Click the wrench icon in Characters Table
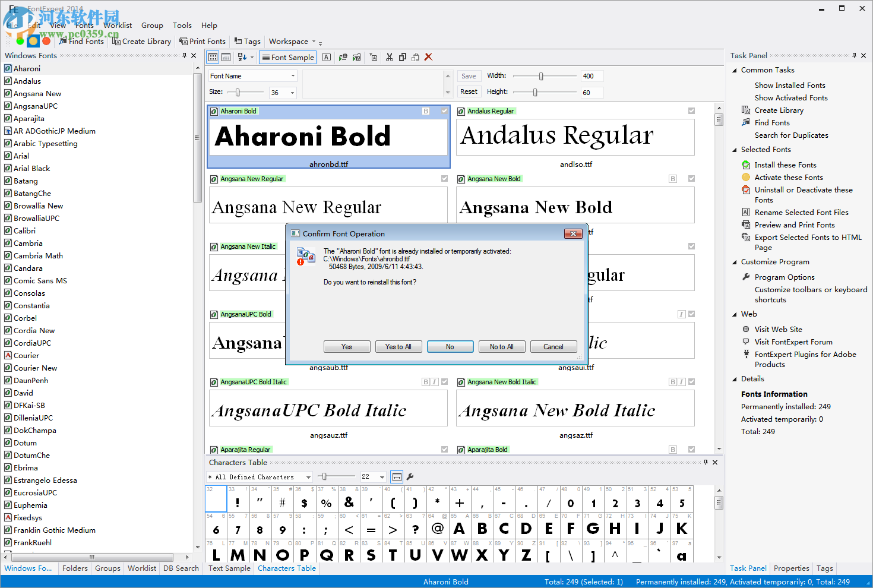The height and width of the screenshot is (588, 873). tap(410, 476)
